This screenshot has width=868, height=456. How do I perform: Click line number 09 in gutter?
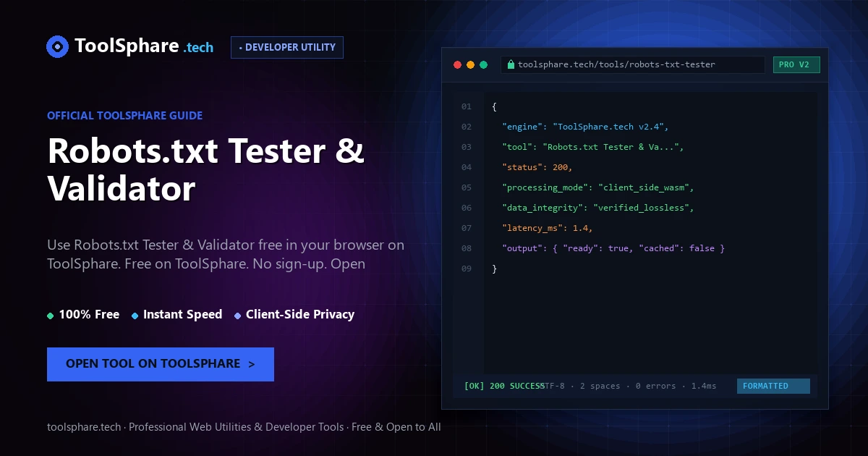click(466, 269)
